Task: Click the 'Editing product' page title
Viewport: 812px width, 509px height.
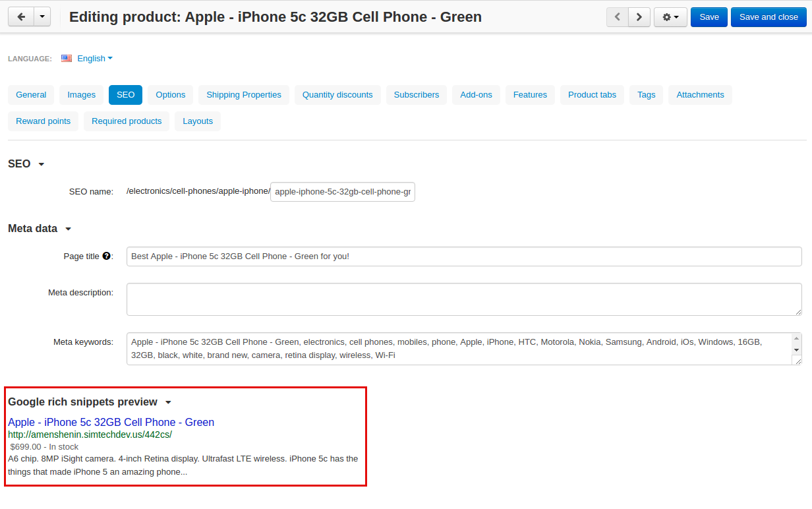Action: (x=275, y=17)
